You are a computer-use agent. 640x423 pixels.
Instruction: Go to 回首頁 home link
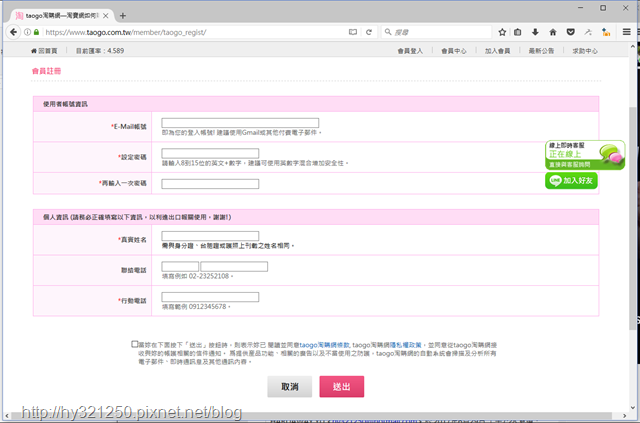click(44, 51)
